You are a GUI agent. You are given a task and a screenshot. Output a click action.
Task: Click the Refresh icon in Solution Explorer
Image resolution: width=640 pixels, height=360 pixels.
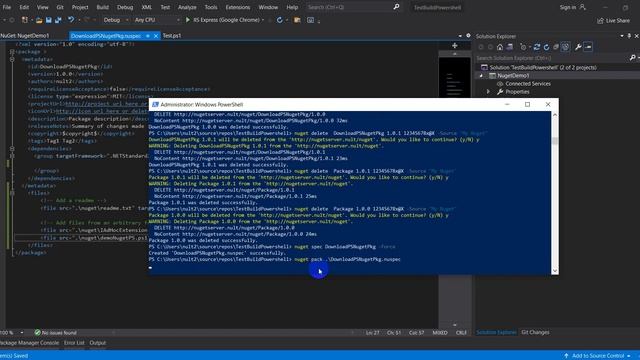pyautogui.click(x=547, y=47)
